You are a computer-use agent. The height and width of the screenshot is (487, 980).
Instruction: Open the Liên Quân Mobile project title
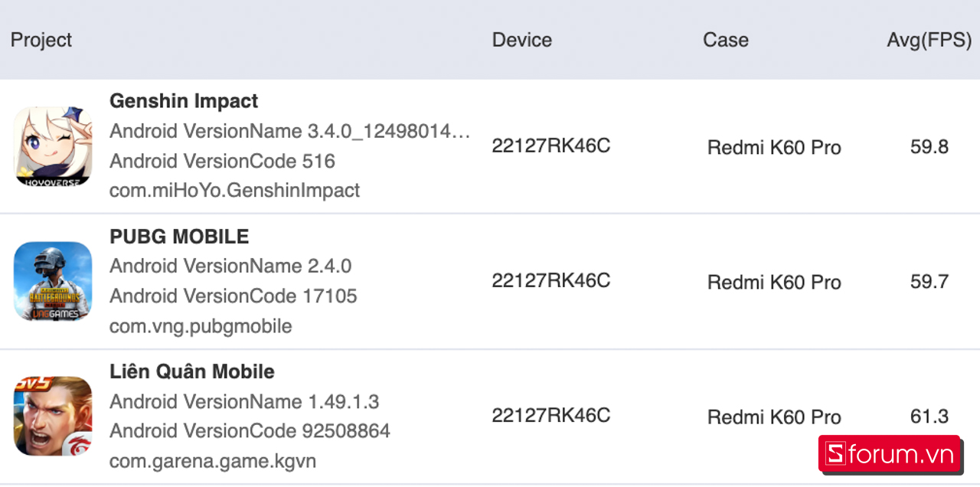[x=192, y=372]
